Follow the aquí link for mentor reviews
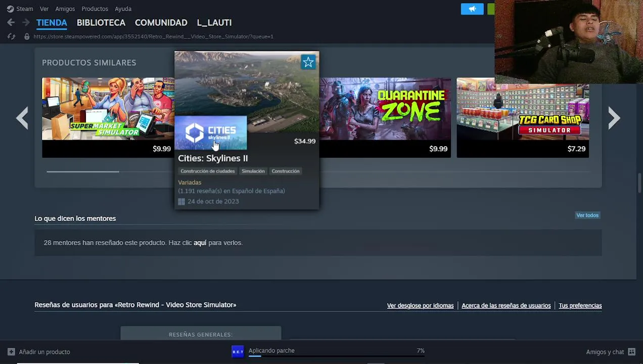The width and height of the screenshot is (643, 364). 200,243
